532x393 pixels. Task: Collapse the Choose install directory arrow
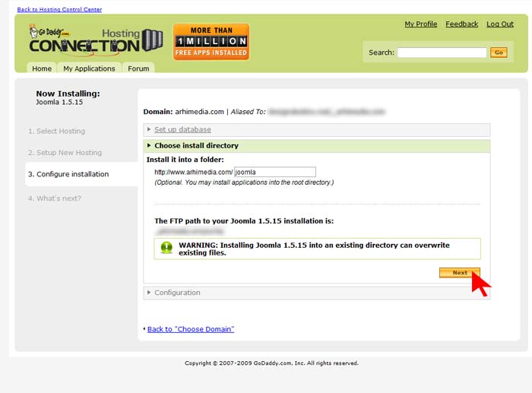(x=149, y=146)
